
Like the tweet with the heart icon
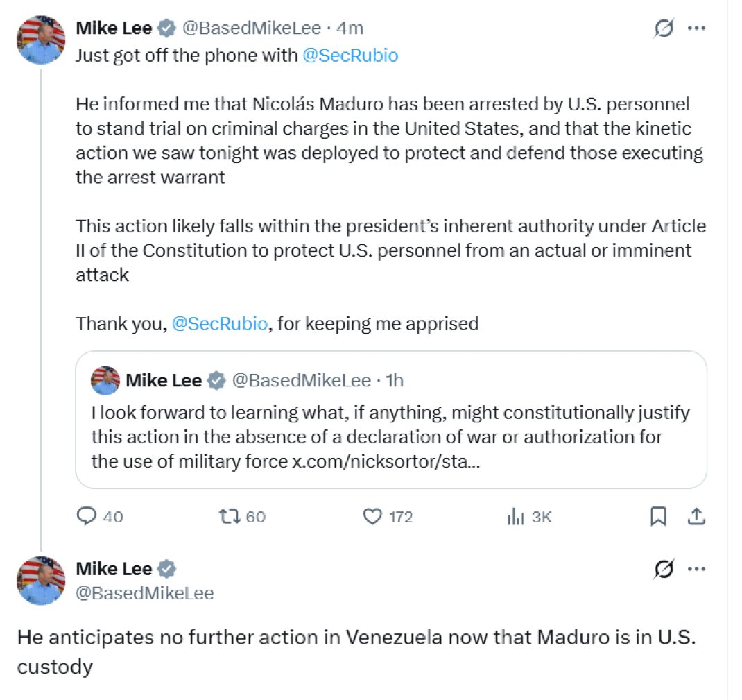(x=373, y=516)
